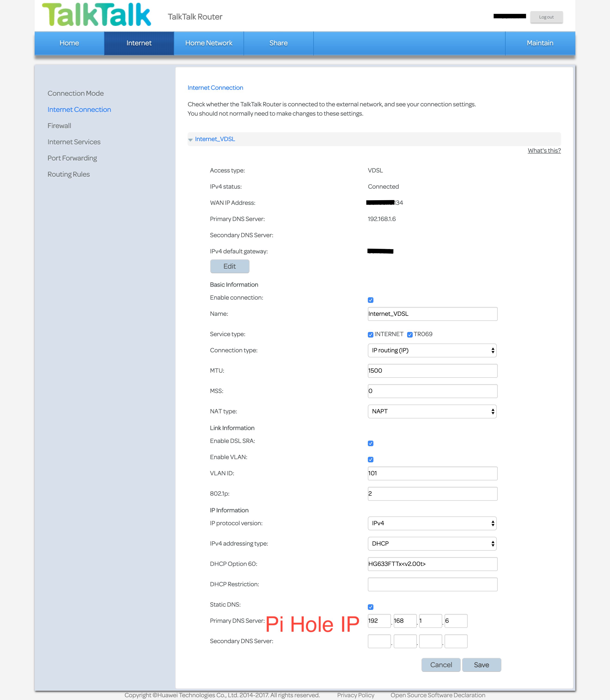The width and height of the screenshot is (610, 700).
Task: Click the VLAN ID input field
Action: [433, 473]
